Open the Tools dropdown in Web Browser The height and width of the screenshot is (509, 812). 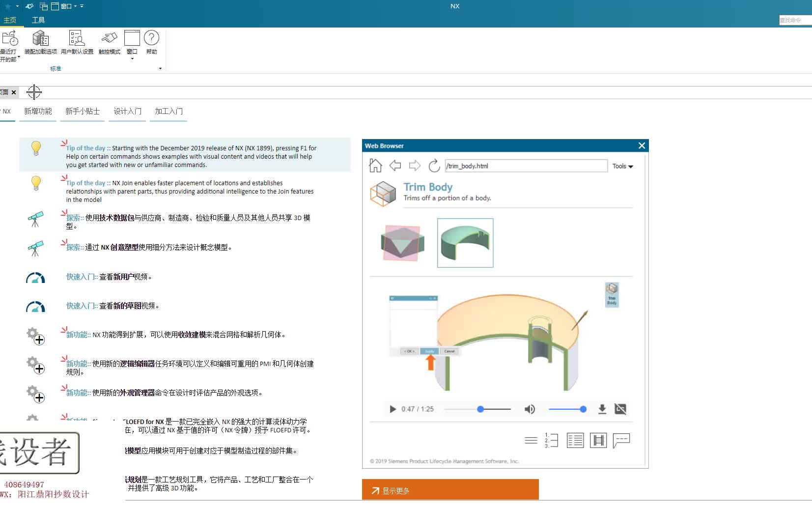(622, 166)
